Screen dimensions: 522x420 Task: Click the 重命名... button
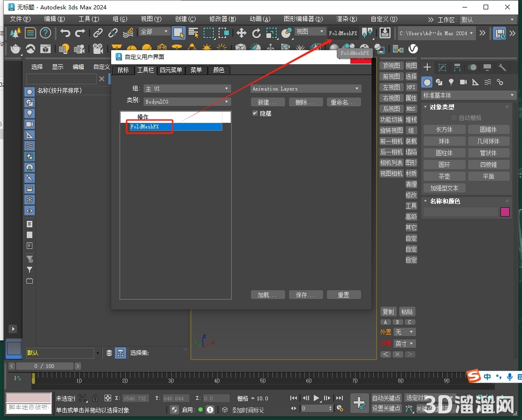click(344, 102)
